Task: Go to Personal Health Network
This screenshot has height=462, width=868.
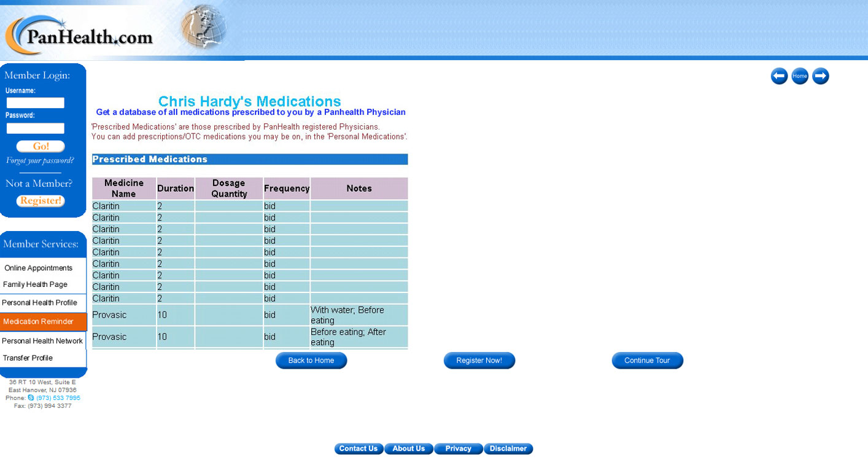Action: pos(42,341)
